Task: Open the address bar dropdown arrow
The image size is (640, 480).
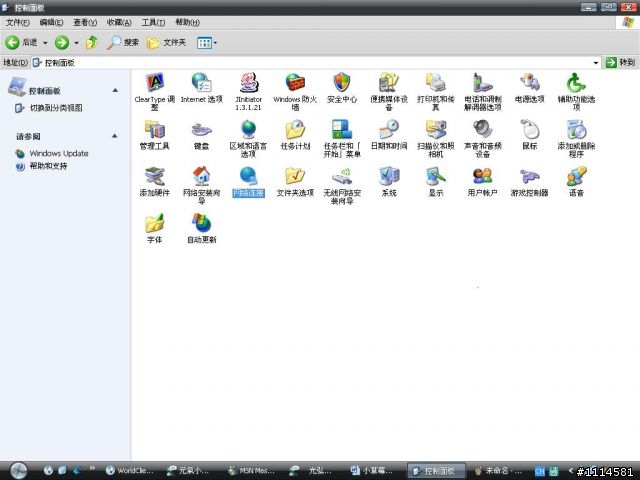Action: pyautogui.click(x=596, y=63)
